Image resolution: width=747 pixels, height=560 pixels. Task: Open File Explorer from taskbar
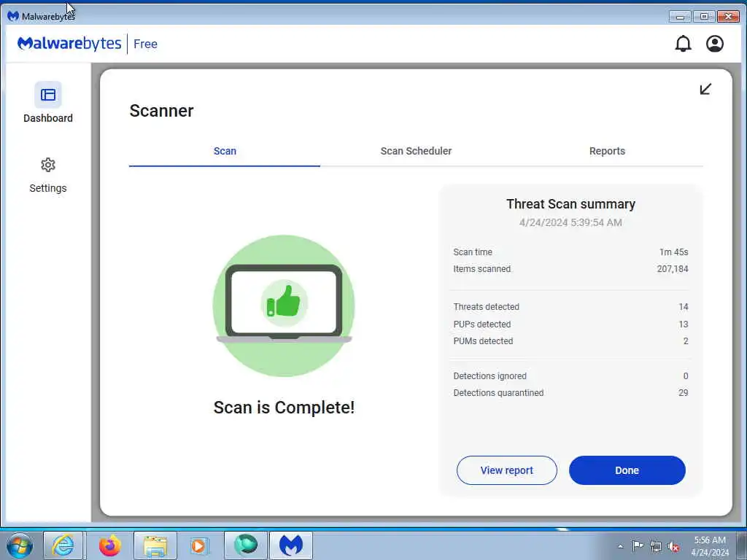point(155,545)
